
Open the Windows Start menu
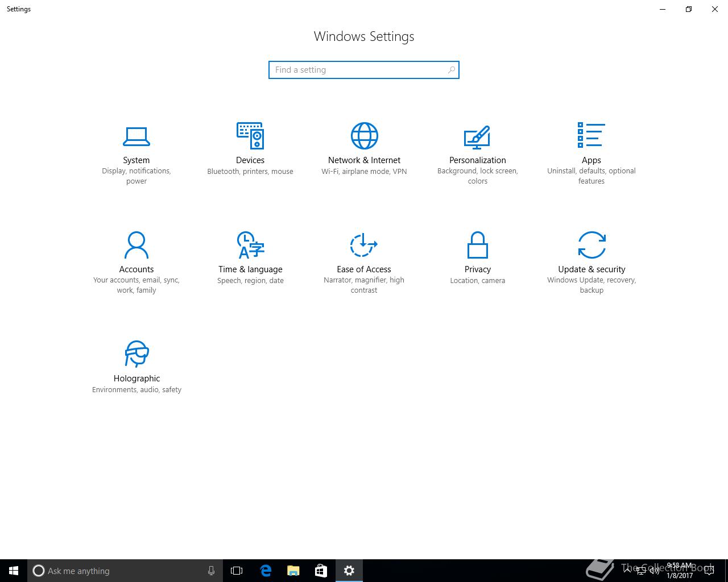(x=14, y=571)
